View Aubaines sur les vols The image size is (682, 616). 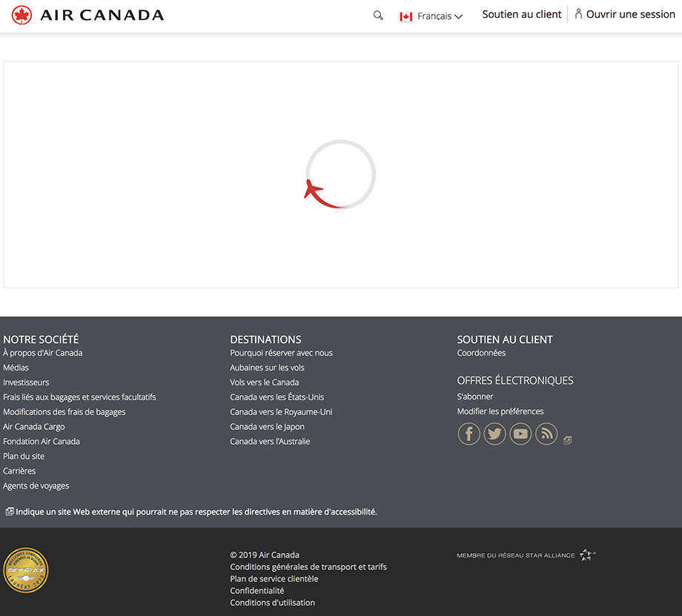(x=267, y=368)
